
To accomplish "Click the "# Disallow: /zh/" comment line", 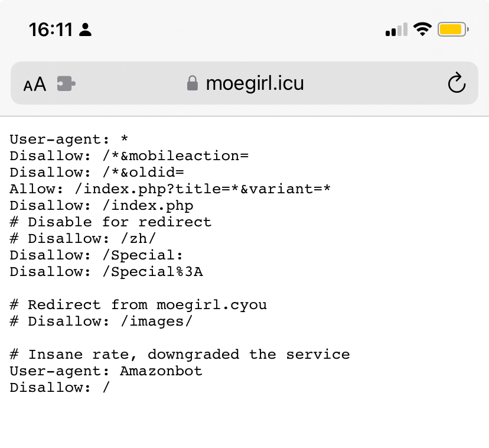I will coord(83,239).
